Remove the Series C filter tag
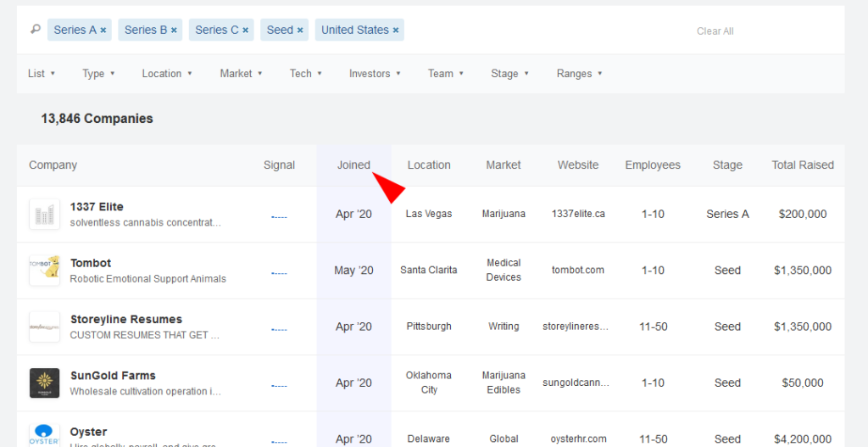 245,31
